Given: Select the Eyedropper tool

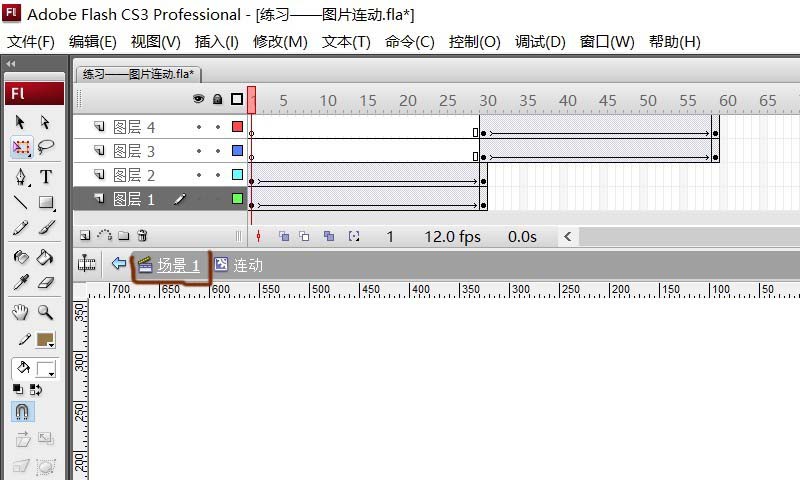Looking at the screenshot, I should point(20,282).
